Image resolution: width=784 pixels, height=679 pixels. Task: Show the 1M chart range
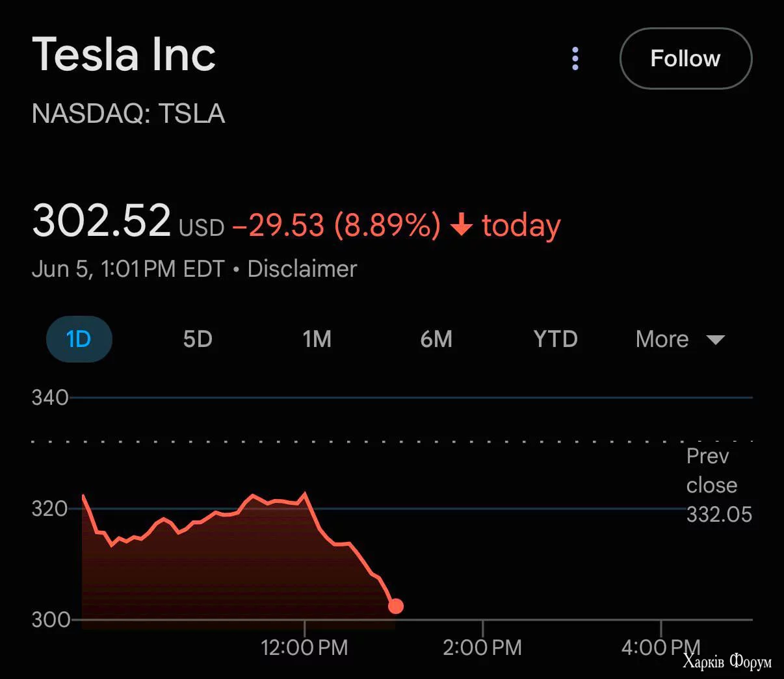click(x=317, y=339)
